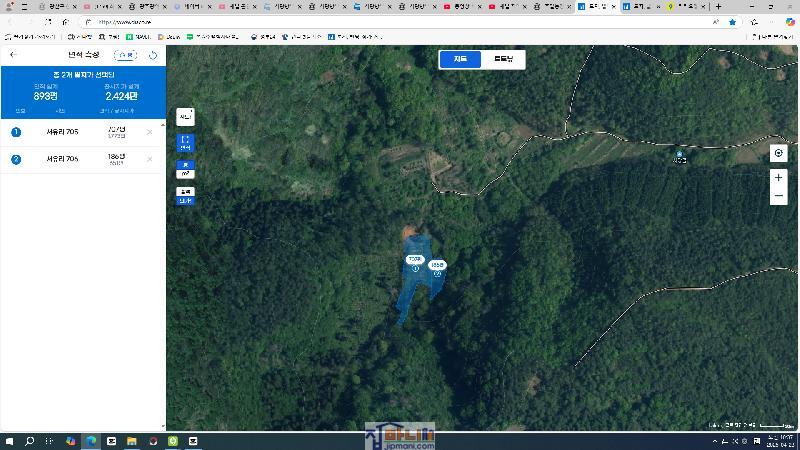Click the parcel marker numbered 1 on map

pos(415,263)
